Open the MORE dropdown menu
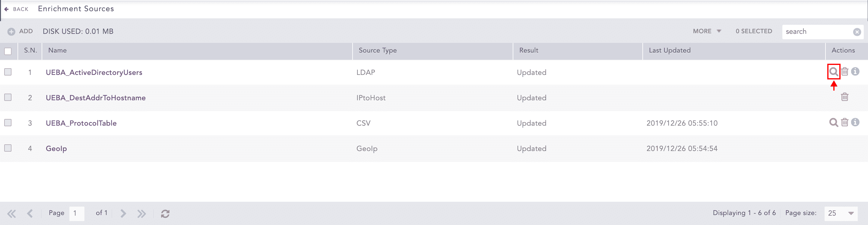This screenshot has height=225, width=868. (x=707, y=31)
